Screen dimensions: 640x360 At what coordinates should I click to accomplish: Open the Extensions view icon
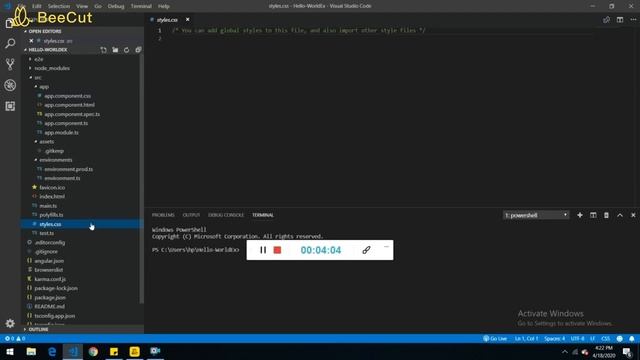tap(10, 106)
